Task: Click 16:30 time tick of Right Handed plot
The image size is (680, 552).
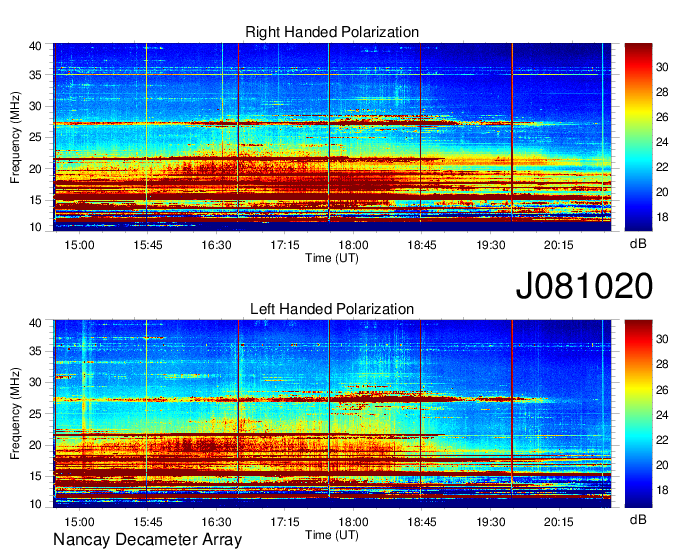Action: click(x=216, y=245)
